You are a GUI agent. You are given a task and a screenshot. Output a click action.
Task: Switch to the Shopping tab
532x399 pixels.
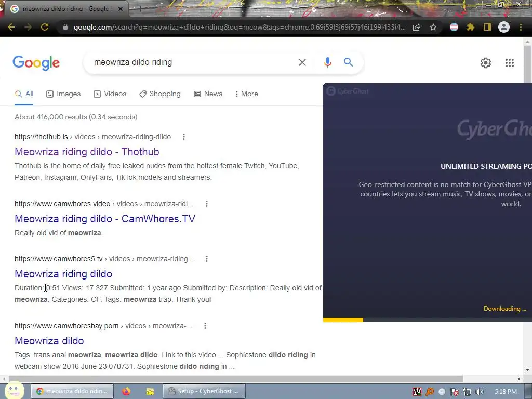click(160, 94)
